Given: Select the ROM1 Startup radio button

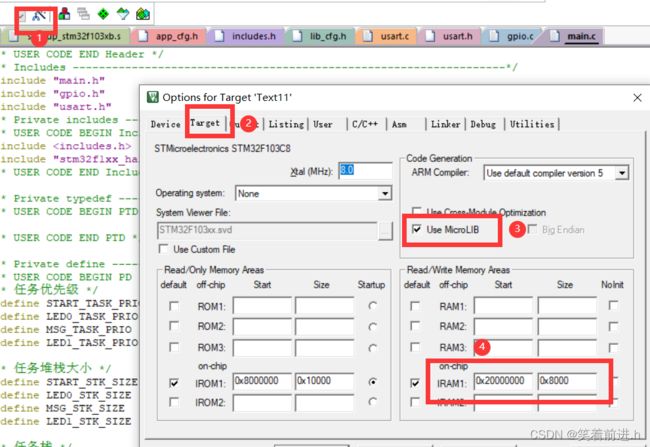Looking at the screenshot, I should pyautogui.click(x=373, y=306).
